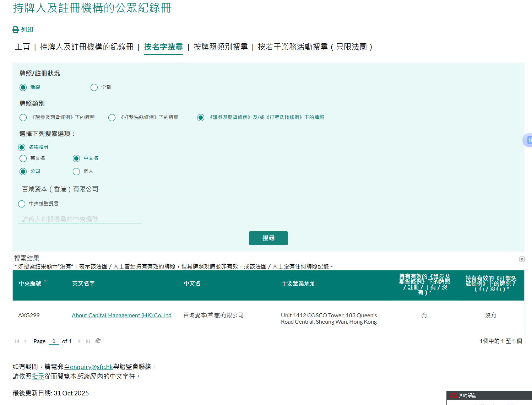The height and width of the screenshot is (405, 532).
Task: Select 個人 radio button
Action: click(x=76, y=172)
